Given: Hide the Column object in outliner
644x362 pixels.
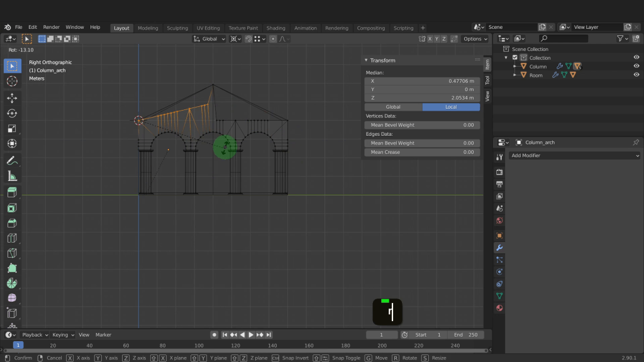Looking at the screenshot, I should pos(636,66).
